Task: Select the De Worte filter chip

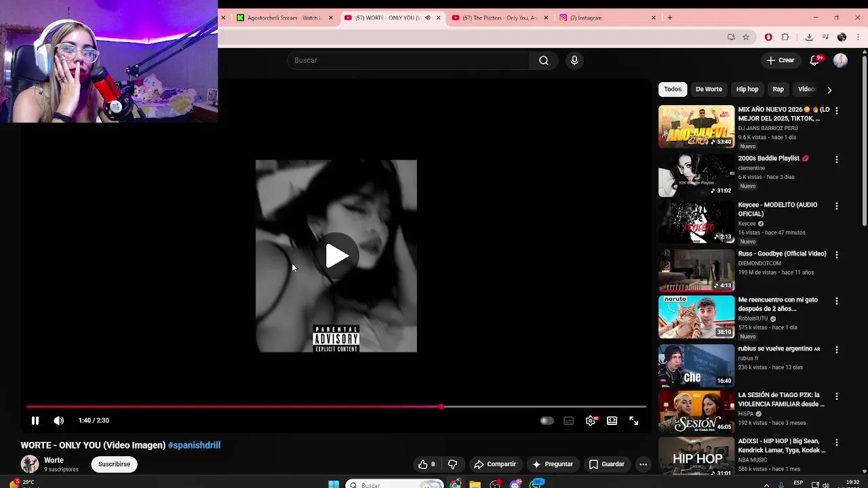Action: click(x=709, y=89)
